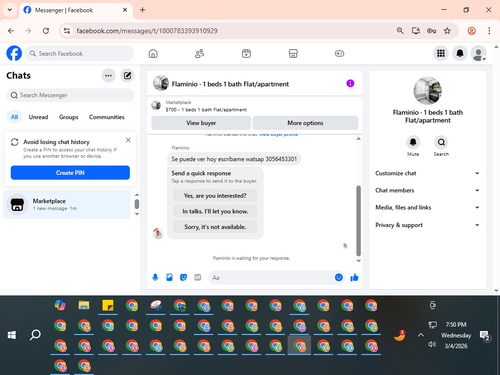Go back with the browser back arrow
The width and height of the screenshot is (500, 375).
point(11,31)
